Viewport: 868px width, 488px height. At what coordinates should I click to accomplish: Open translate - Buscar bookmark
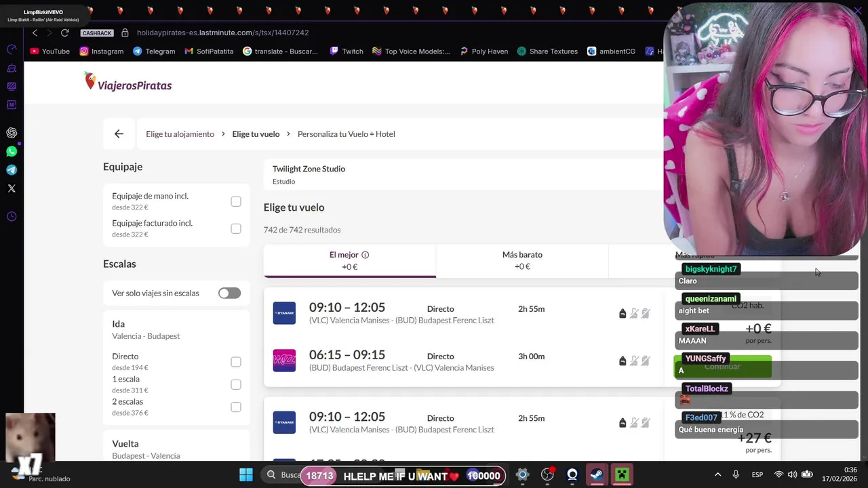coord(280,51)
